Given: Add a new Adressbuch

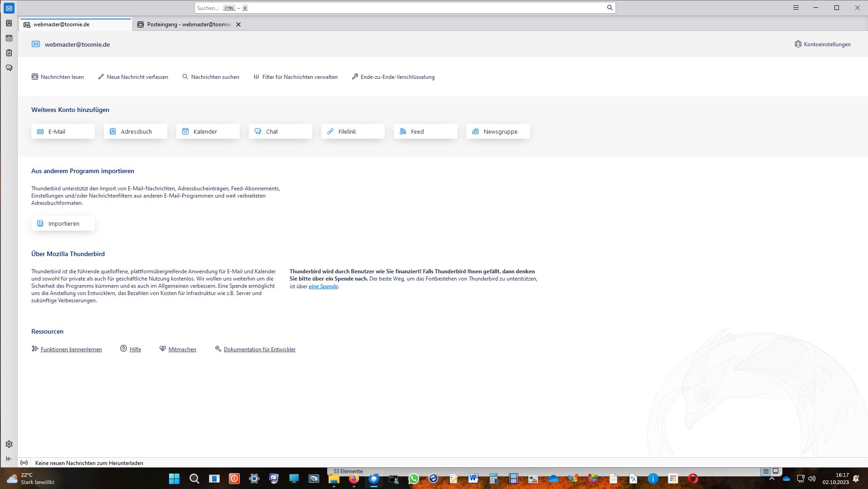Looking at the screenshot, I should [136, 131].
